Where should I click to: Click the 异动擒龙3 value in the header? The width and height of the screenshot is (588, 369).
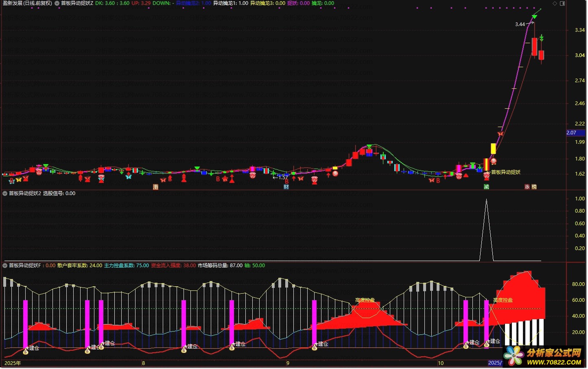pyautogui.click(x=268, y=3)
